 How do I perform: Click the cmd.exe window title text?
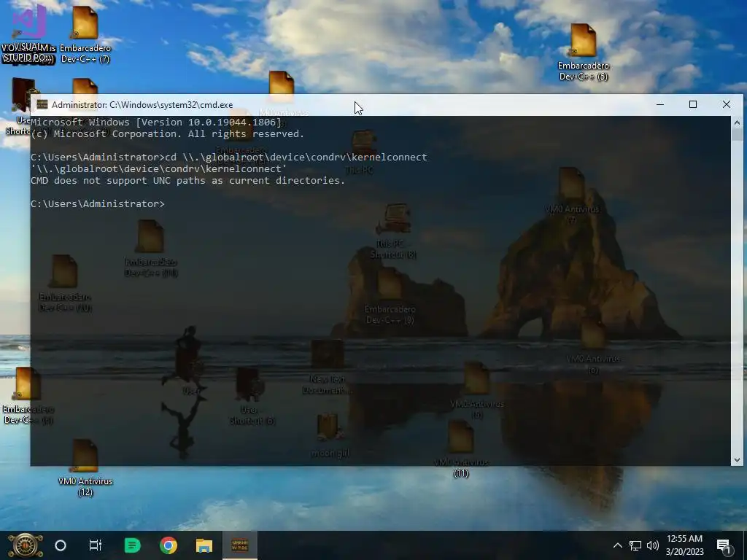pyautogui.click(x=142, y=105)
